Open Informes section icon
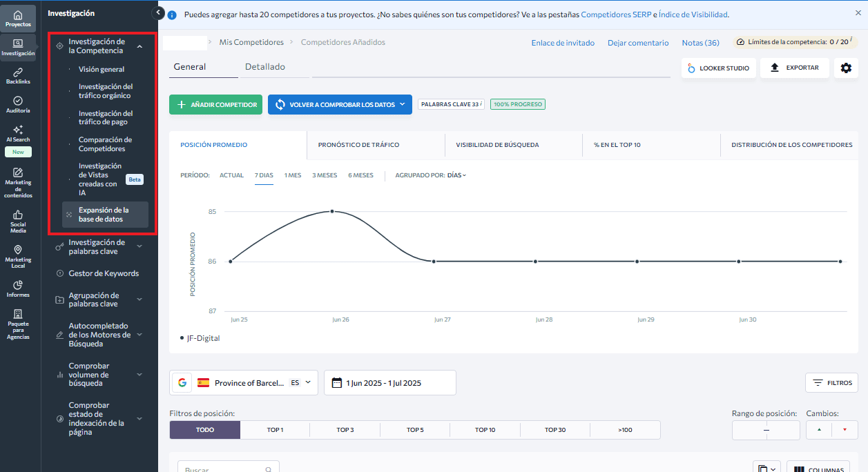This screenshot has height=472, width=868. pos(18,288)
